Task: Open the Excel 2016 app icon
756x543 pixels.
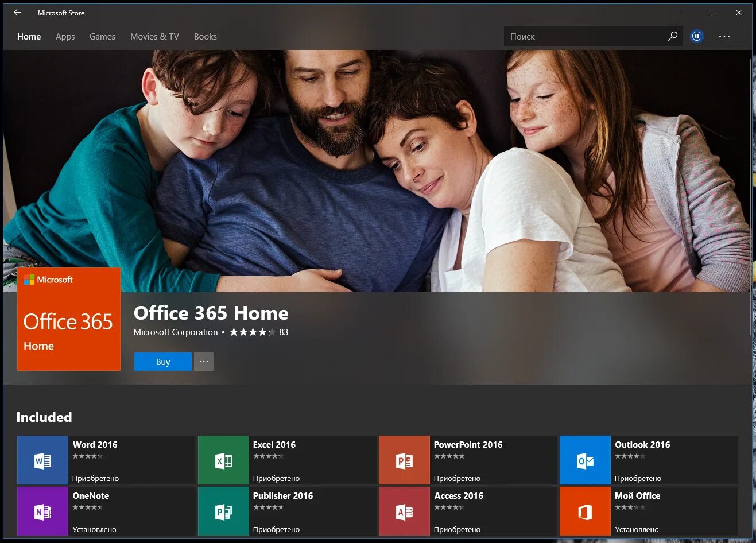Action: click(223, 460)
